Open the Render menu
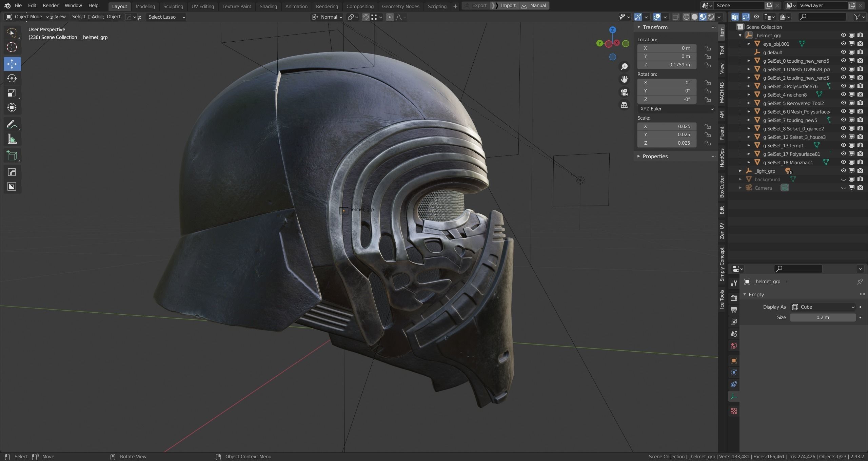 (51, 5)
